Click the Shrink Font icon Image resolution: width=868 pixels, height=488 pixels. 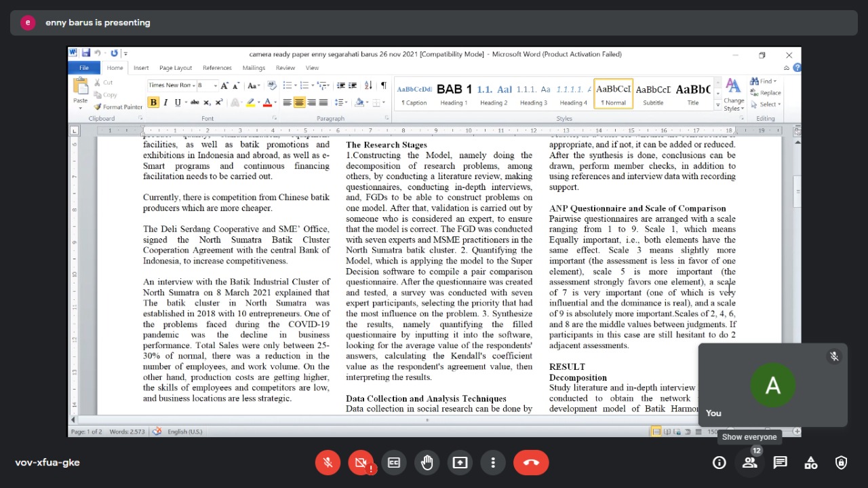pos(235,86)
